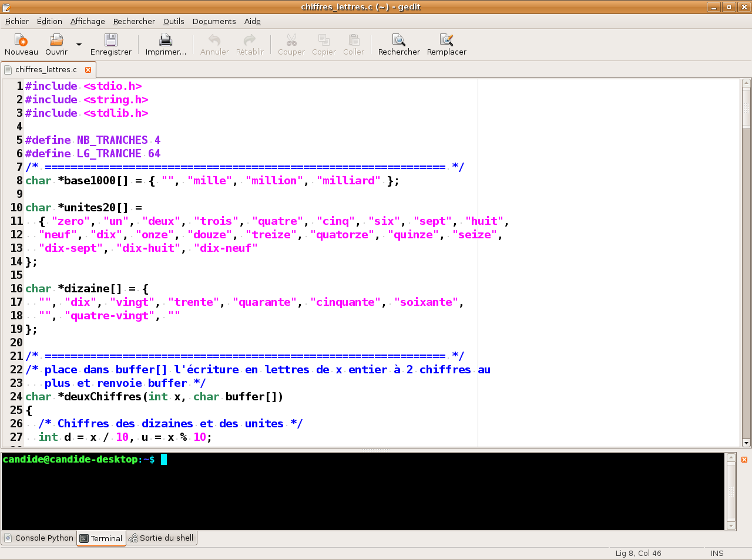Switch to the Sortie du shell tab

pos(162,538)
